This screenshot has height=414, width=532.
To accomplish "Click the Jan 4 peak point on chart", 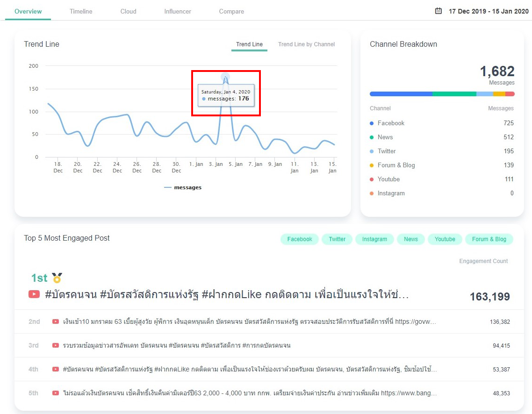I will click(x=225, y=77).
